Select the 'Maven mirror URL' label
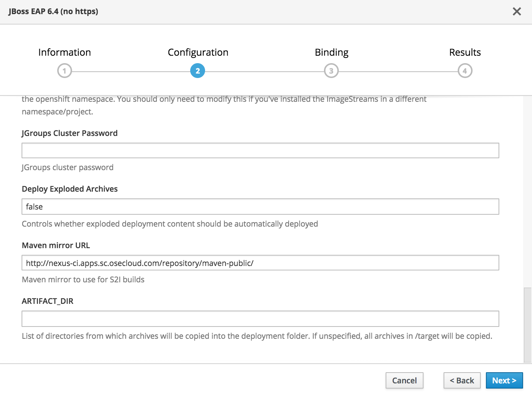 click(56, 246)
